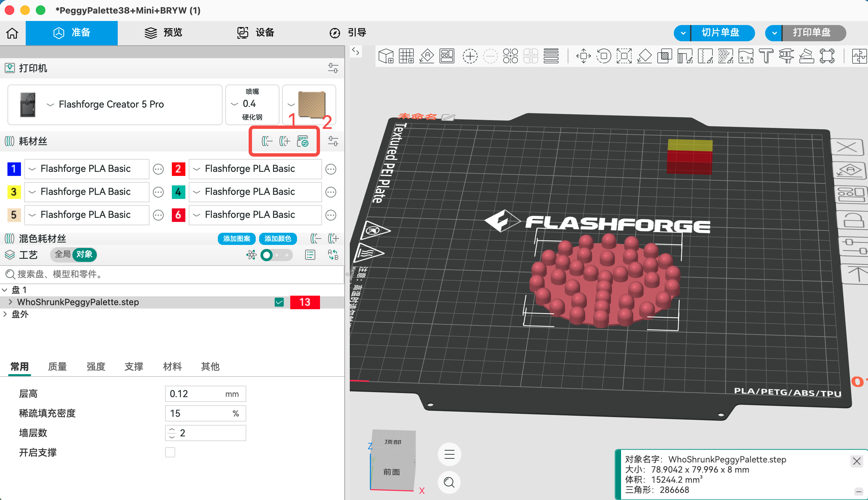
Task: Click Auto orient in the top toolbar
Action: click(x=427, y=56)
